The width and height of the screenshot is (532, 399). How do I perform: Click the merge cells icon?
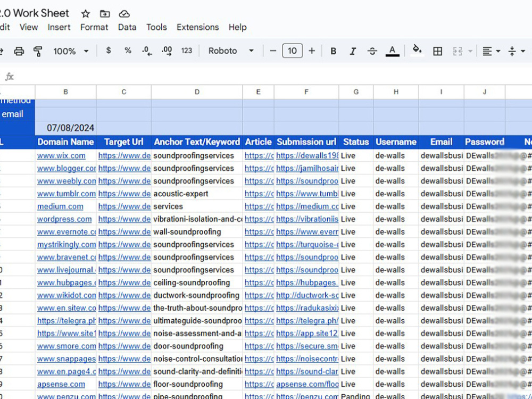[x=458, y=51]
